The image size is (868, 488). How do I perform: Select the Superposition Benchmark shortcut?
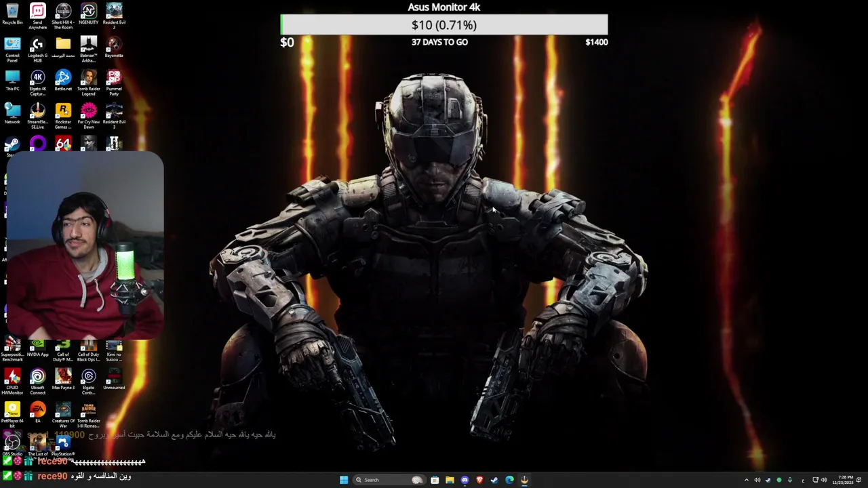[x=12, y=350]
